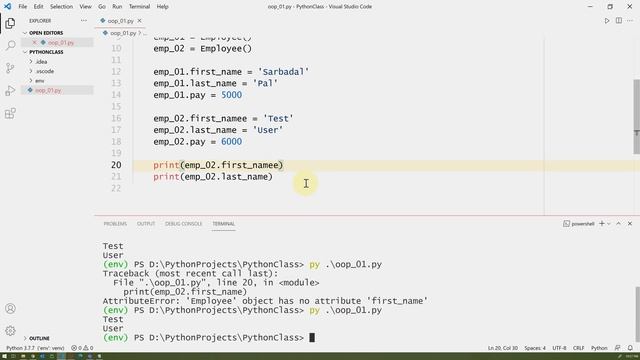Select the Terminal panel tab

coord(224,224)
